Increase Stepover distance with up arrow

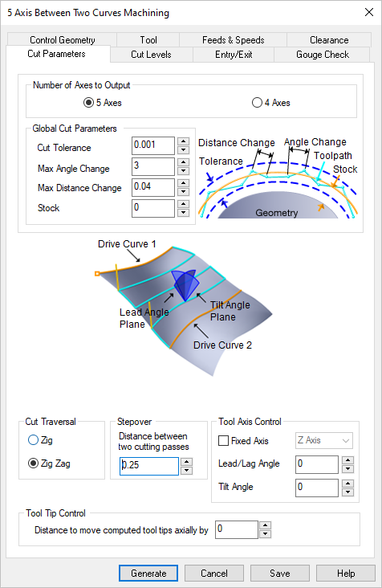tap(186, 462)
